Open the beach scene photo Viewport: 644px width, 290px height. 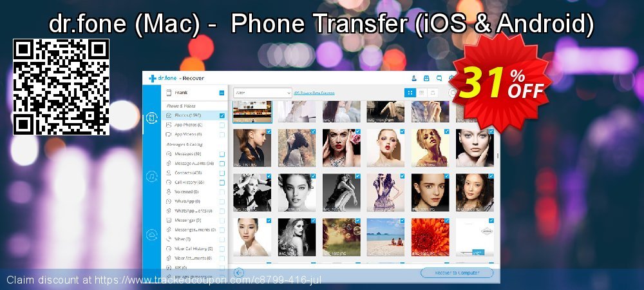386,237
